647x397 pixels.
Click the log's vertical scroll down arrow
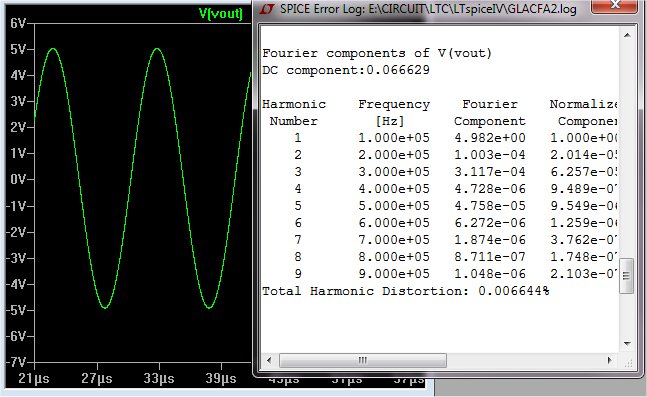627,343
